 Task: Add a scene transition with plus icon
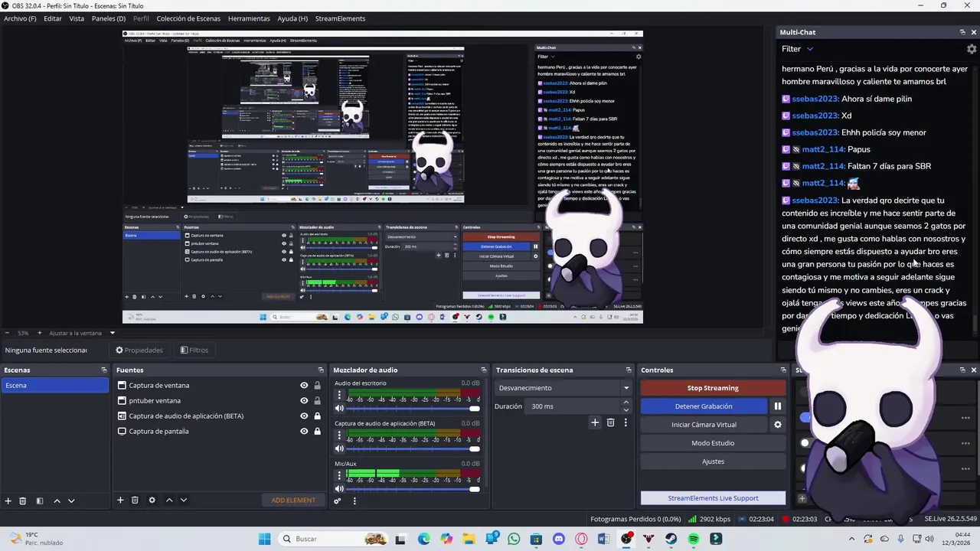click(x=595, y=422)
